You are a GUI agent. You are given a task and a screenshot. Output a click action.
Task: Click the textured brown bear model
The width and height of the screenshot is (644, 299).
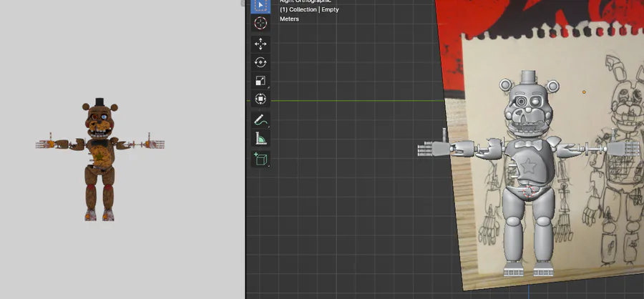tap(99, 160)
